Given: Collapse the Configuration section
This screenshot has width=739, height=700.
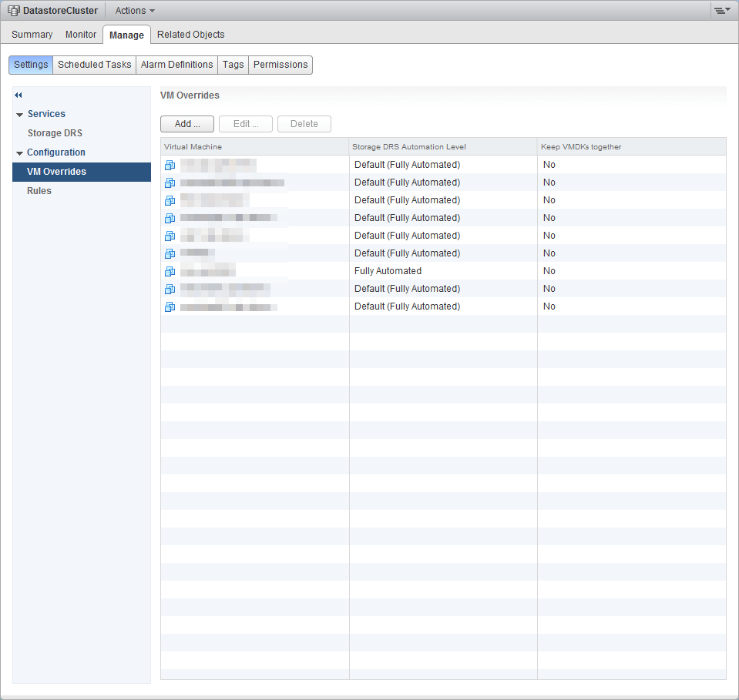Looking at the screenshot, I should pyautogui.click(x=19, y=153).
